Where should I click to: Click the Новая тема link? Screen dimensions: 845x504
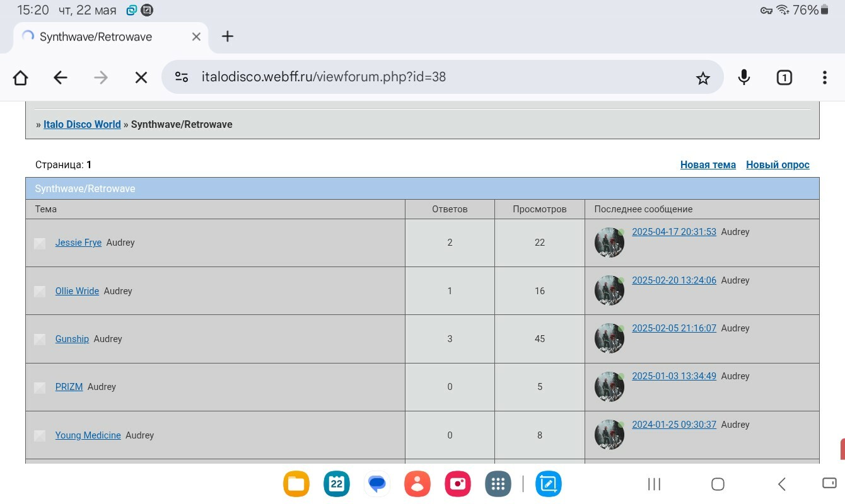point(708,164)
